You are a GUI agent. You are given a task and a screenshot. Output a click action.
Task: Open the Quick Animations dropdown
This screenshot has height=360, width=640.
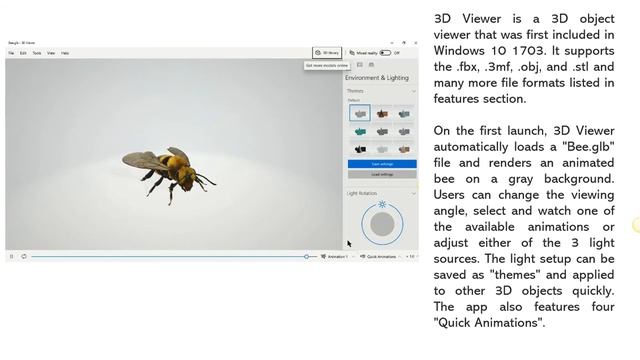tap(380, 256)
